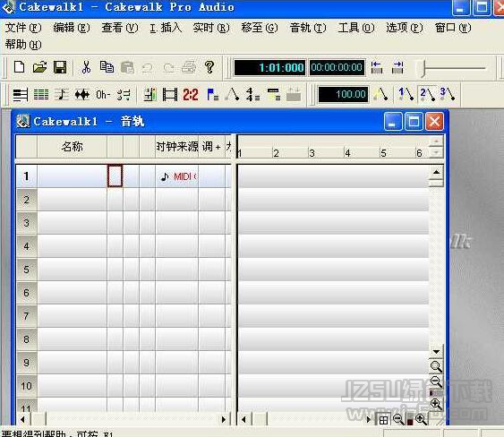Click the 00:00:00:00 timecode display
504x437 pixels.
click(x=337, y=67)
